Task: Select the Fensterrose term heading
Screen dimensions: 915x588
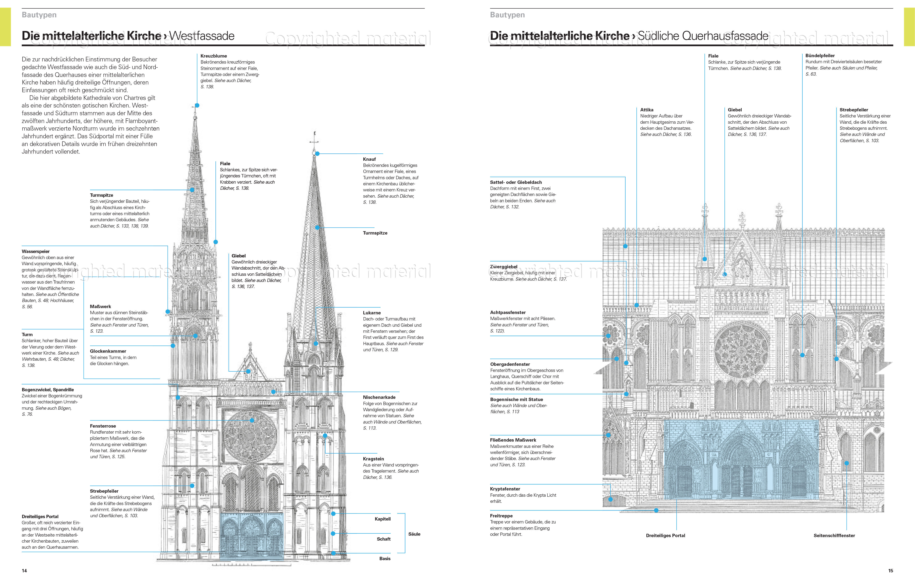Action: pyautogui.click(x=103, y=426)
